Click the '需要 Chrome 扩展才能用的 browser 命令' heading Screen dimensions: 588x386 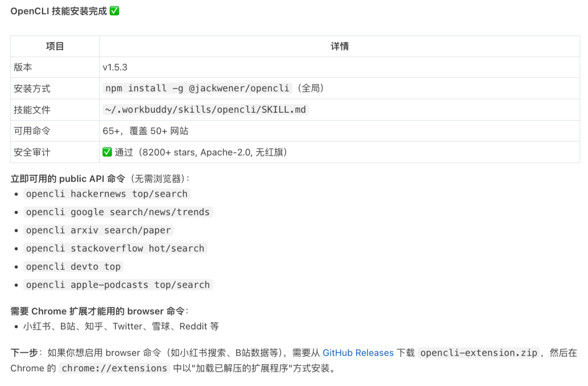(97, 311)
